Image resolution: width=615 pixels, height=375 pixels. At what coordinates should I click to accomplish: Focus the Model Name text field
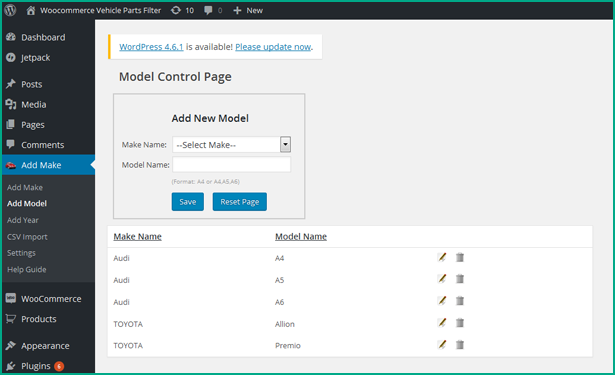pos(231,164)
